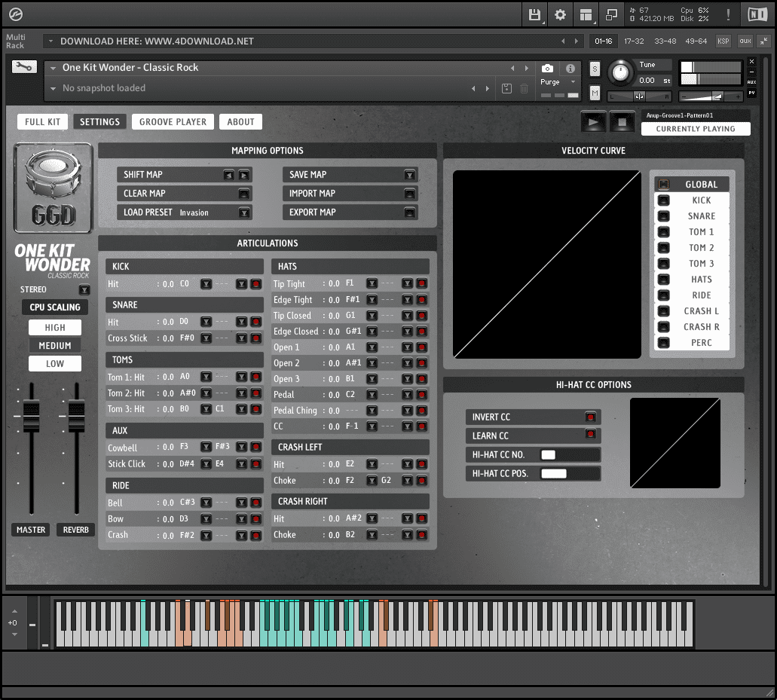
Task: Shift map right arrow
Action: tap(244, 175)
